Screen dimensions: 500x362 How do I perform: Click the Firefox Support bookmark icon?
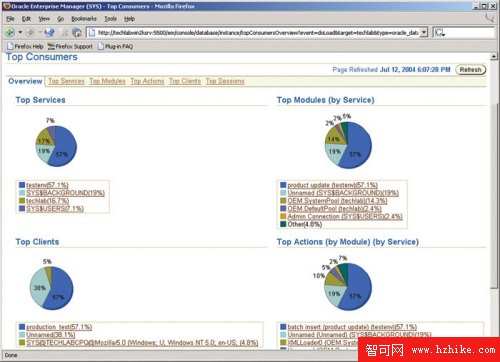click(51, 46)
